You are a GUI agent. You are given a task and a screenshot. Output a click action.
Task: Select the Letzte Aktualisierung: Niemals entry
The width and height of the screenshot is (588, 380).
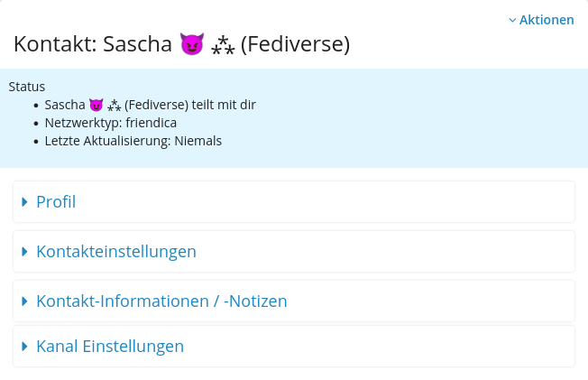(133, 141)
